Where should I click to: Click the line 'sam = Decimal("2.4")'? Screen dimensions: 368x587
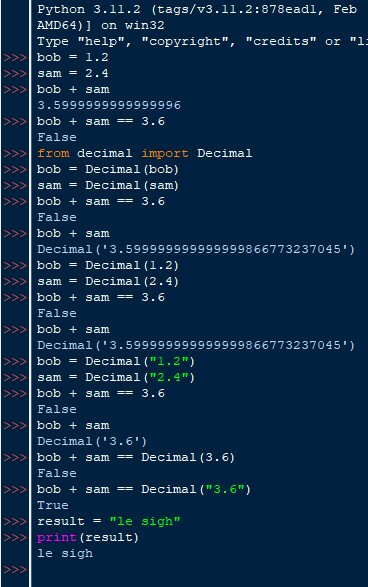coord(116,377)
